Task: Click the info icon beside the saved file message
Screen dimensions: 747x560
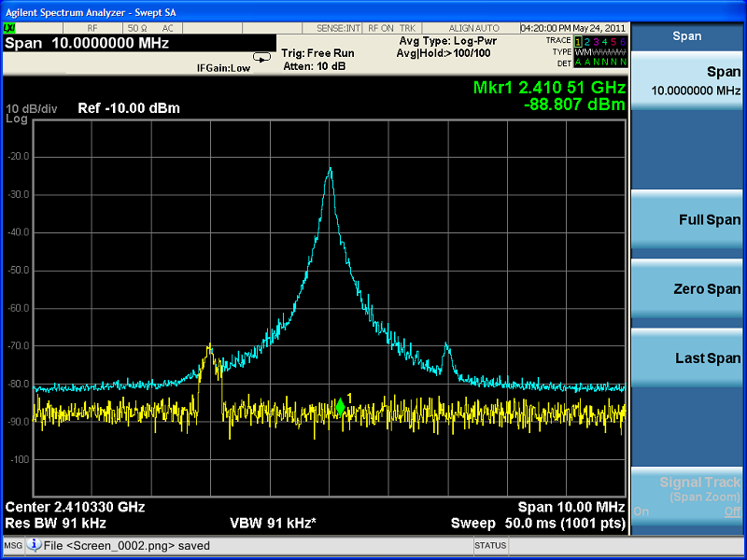Action: click(35, 546)
